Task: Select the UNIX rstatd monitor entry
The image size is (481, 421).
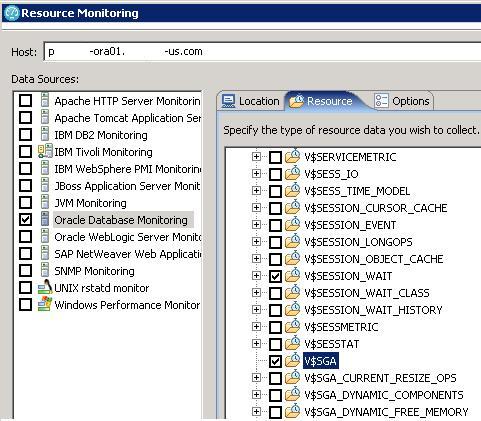Action: pos(102,288)
